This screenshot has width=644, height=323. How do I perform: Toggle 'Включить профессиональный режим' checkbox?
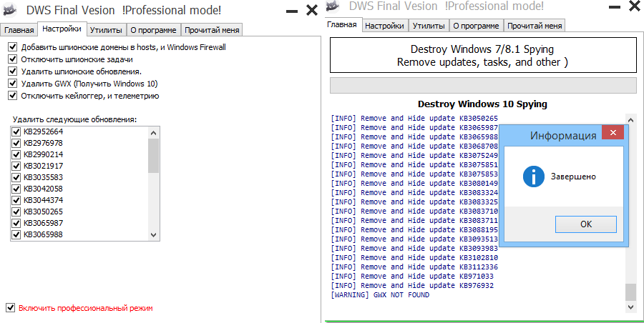[x=10, y=307]
